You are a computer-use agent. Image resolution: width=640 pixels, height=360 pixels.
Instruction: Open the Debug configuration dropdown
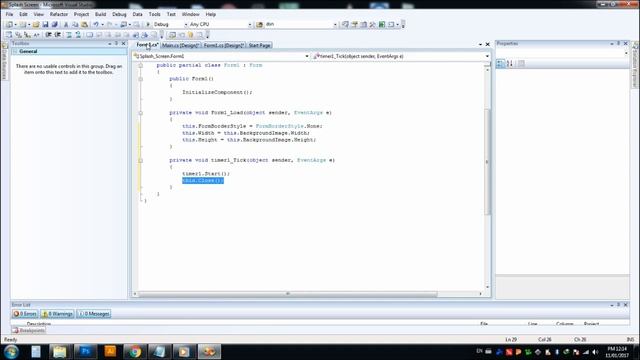186,24
